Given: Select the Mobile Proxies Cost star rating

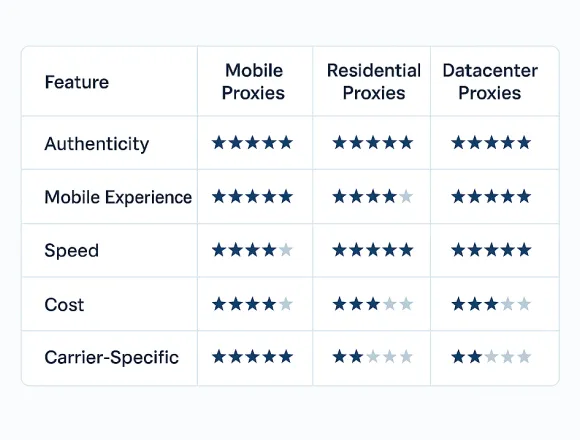Looking at the screenshot, I should [253, 304].
